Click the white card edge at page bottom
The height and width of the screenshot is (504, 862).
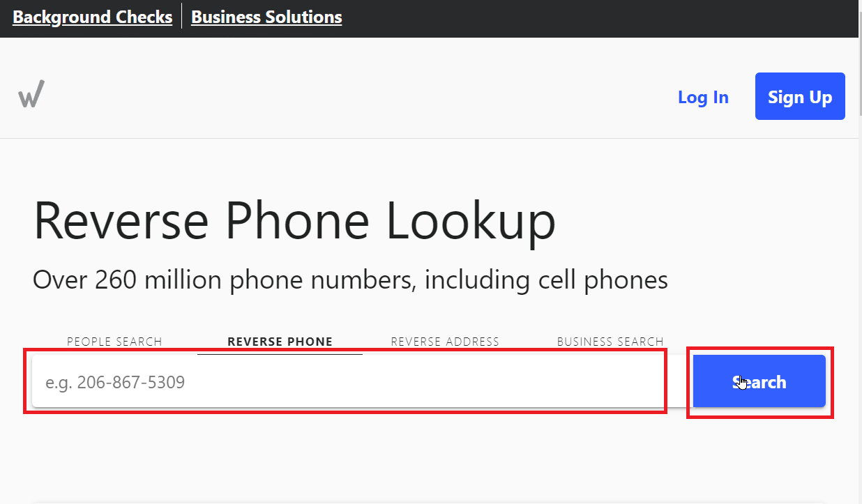[418, 502]
